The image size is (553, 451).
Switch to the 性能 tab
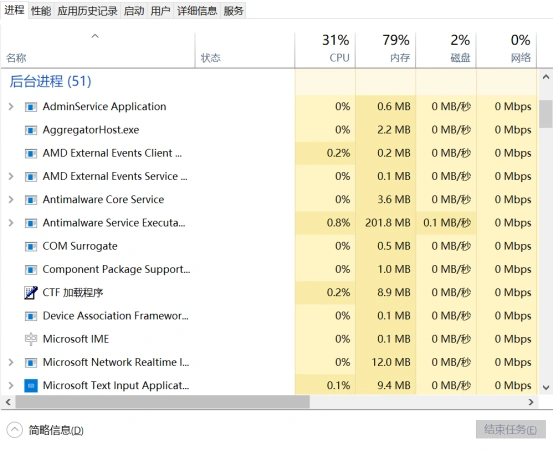coord(41,11)
